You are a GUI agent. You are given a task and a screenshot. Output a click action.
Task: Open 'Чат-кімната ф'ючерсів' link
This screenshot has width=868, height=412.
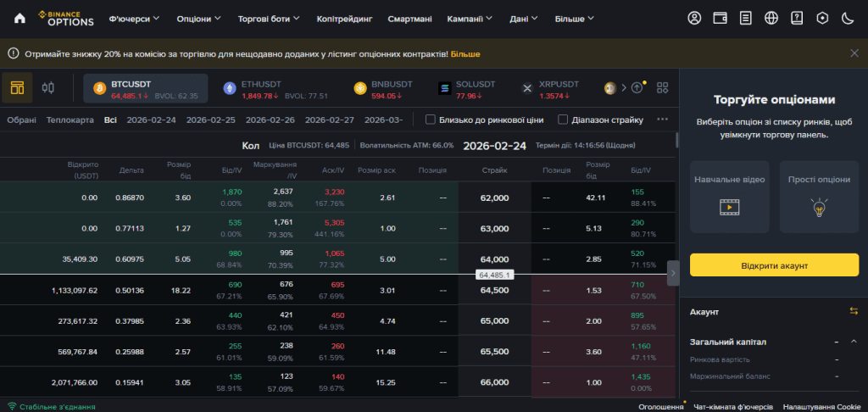click(x=733, y=407)
